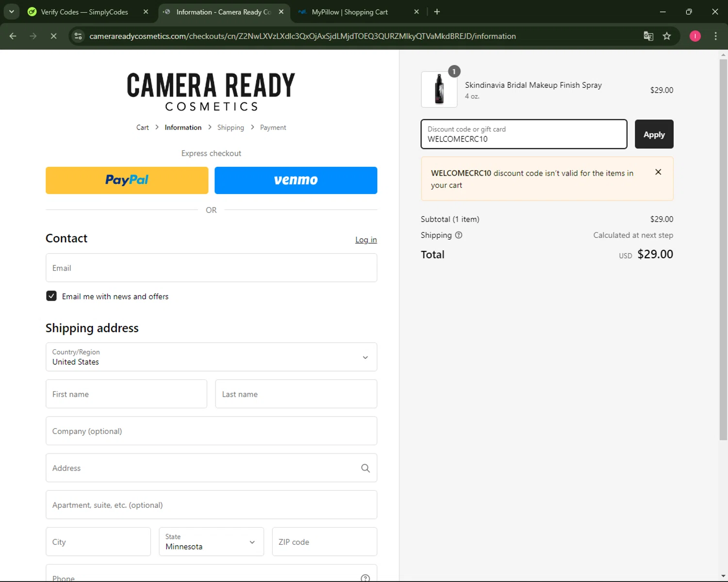Click the Skindinavia spray product thumbnail

point(439,89)
